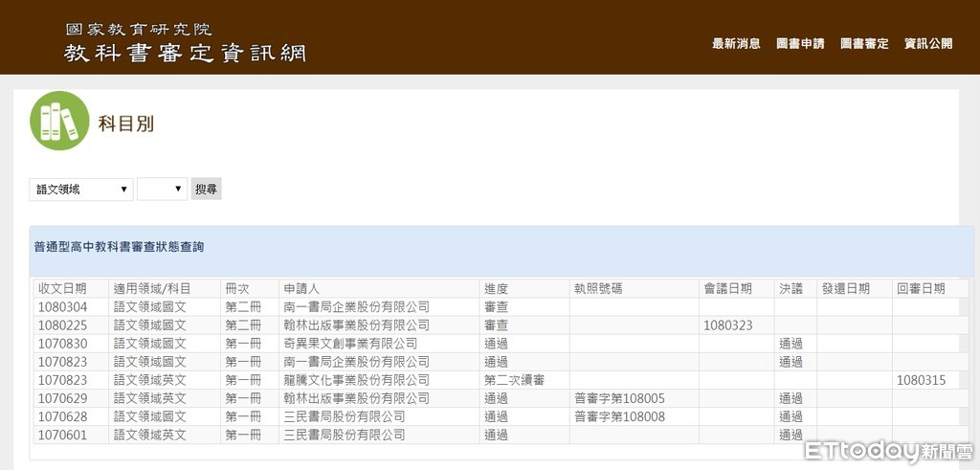Click the 收文日期 column header
The height and width of the screenshot is (470, 980).
[62, 288]
